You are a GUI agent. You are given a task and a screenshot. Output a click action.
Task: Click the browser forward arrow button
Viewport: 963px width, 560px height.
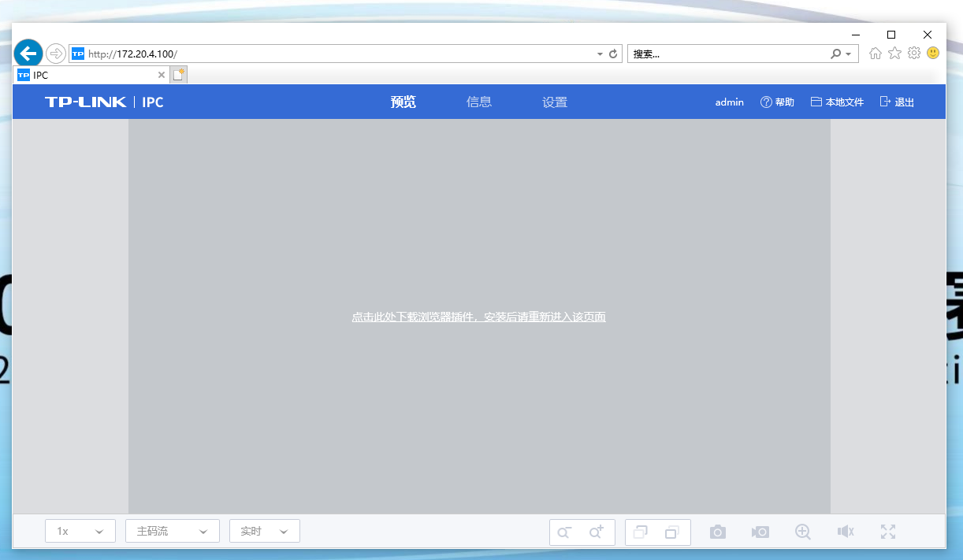click(x=56, y=54)
